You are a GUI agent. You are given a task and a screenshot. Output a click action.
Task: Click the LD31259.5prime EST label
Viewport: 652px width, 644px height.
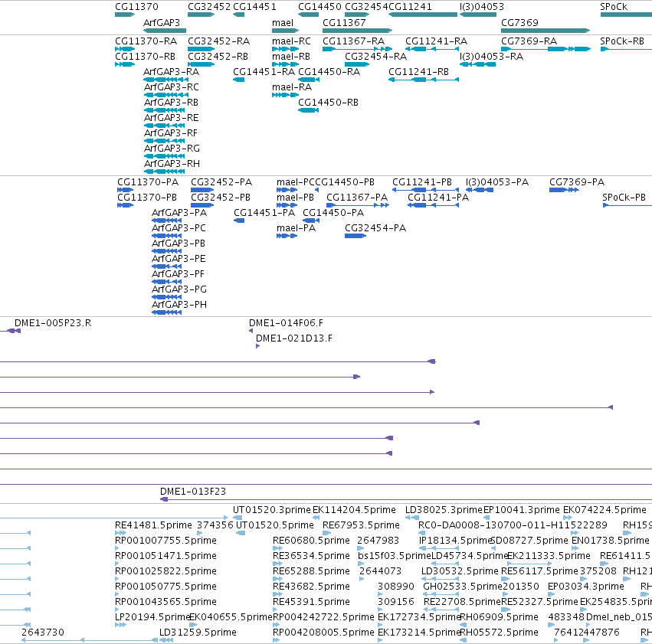coord(198,633)
